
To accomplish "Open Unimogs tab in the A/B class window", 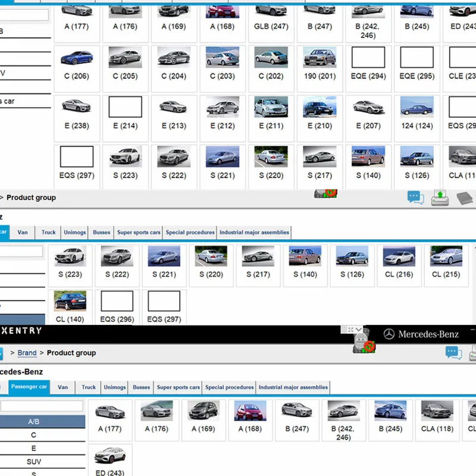I will click(114, 387).
